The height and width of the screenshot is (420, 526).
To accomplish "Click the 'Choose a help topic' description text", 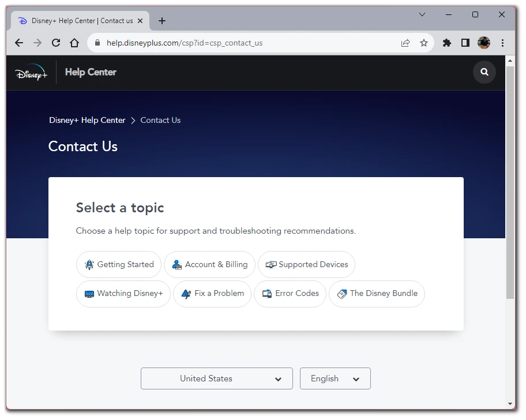I will point(216,231).
